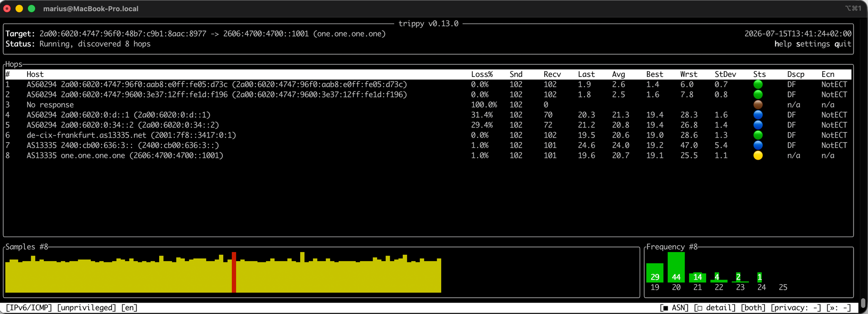
Task: Toggle the ASN checkbox in status bar
Action: pyautogui.click(x=675, y=308)
